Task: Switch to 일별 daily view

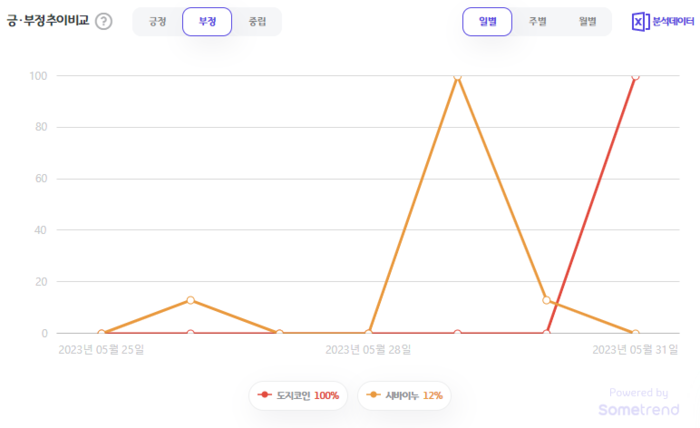Action: pyautogui.click(x=487, y=21)
